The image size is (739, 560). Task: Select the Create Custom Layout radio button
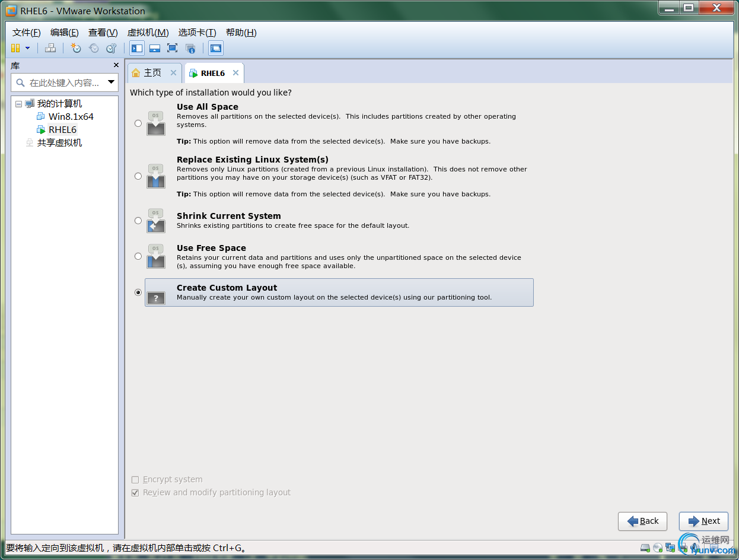tap(138, 292)
